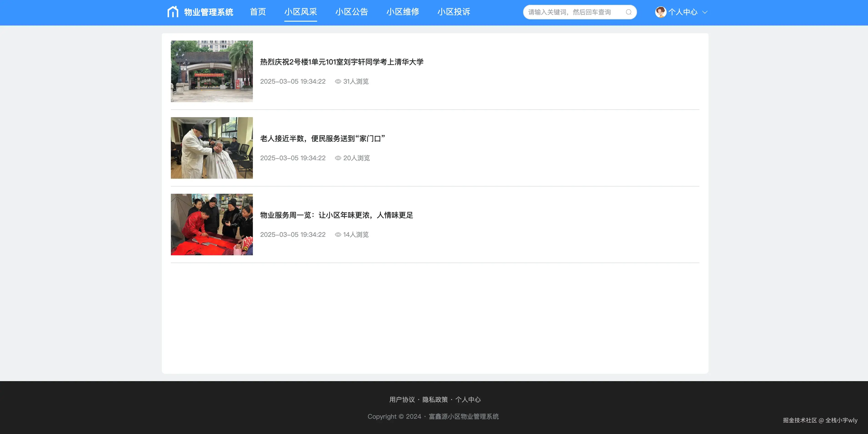The width and height of the screenshot is (868, 434).
Task: Click the community gate banner thumbnail
Action: (212, 71)
